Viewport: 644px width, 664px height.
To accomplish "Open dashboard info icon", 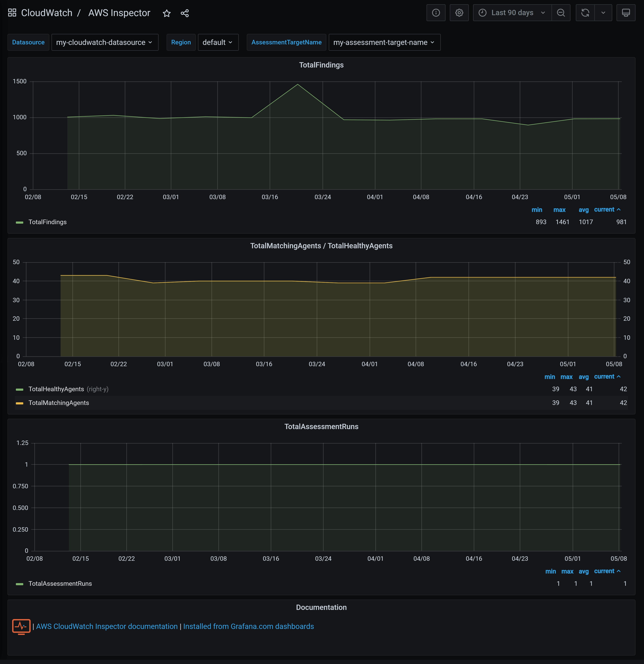I will [436, 13].
